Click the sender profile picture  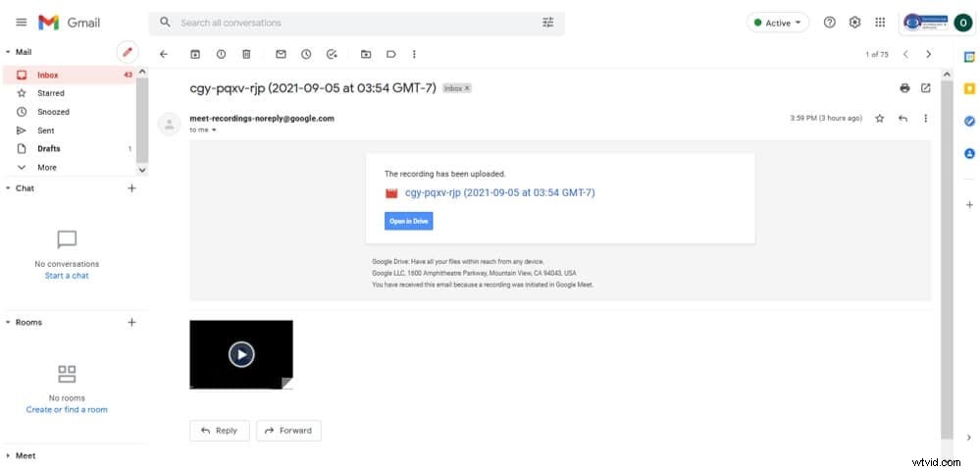click(169, 124)
